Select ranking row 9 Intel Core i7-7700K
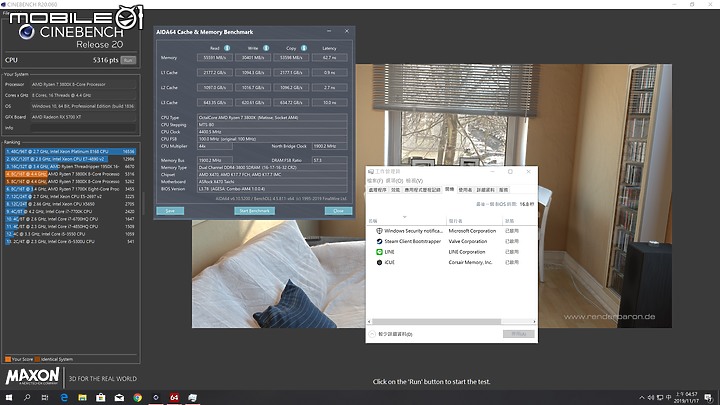720x405 pixels. [70, 212]
